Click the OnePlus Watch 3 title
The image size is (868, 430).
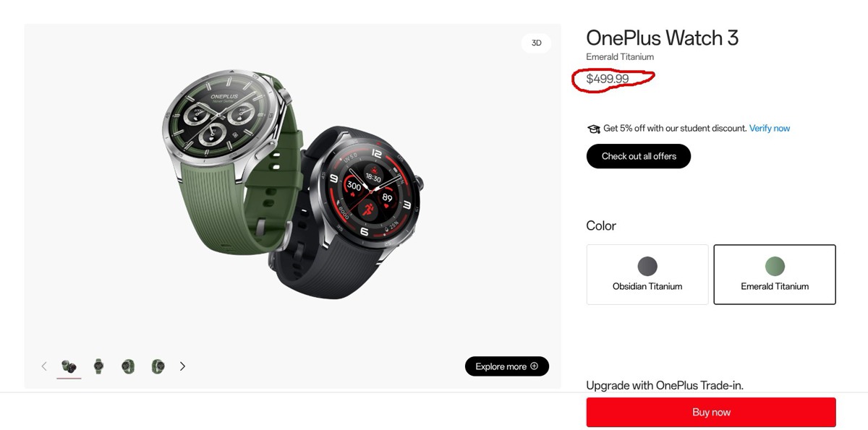[662, 38]
